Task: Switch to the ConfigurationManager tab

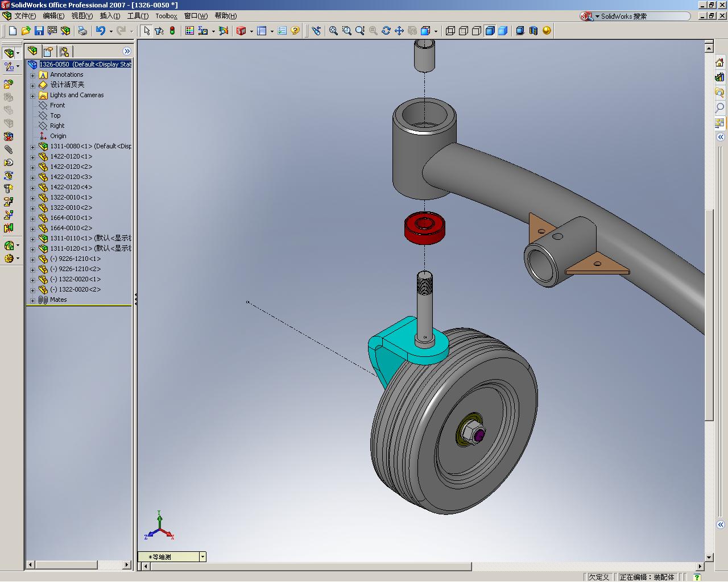Action: (64, 51)
